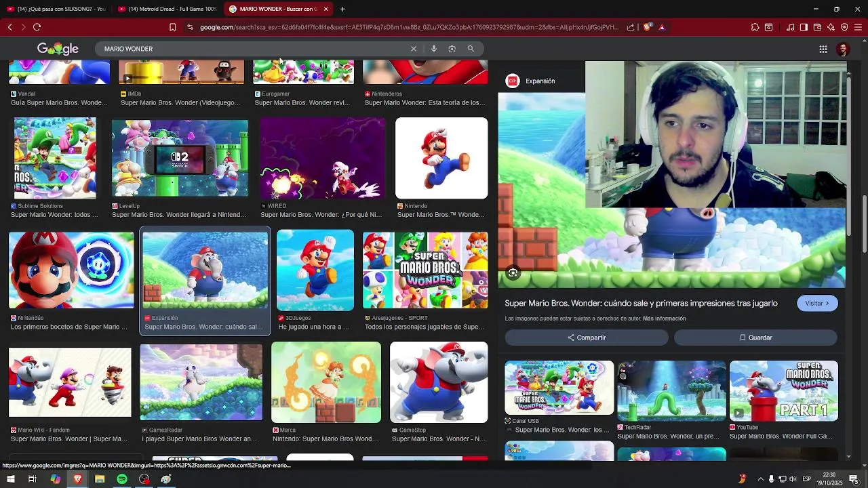This screenshot has width=868, height=488.
Task: Click the Nintenderos result caption
Action: coord(425,102)
